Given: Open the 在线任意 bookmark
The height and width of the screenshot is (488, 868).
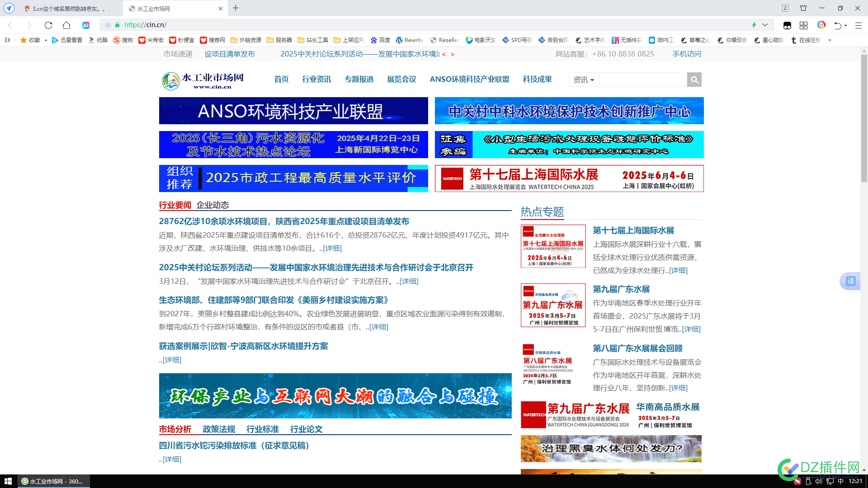Looking at the screenshot, I should (806, 40).
